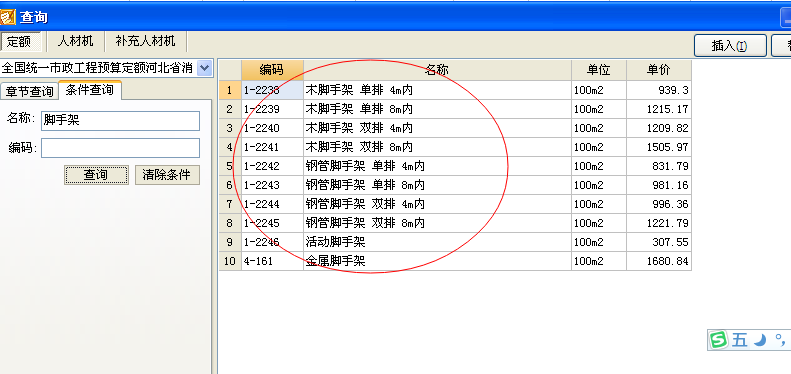Click price cell 1221.79
Image resolution: width=791 pixels, height=374 pixels.
coord(659,223)
